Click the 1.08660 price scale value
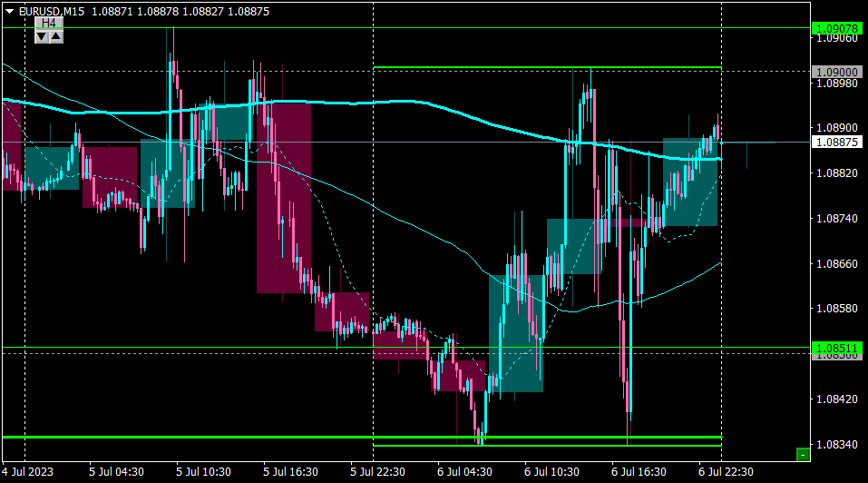The width and height of the screenshot is (868, 483). coord(837,263)
